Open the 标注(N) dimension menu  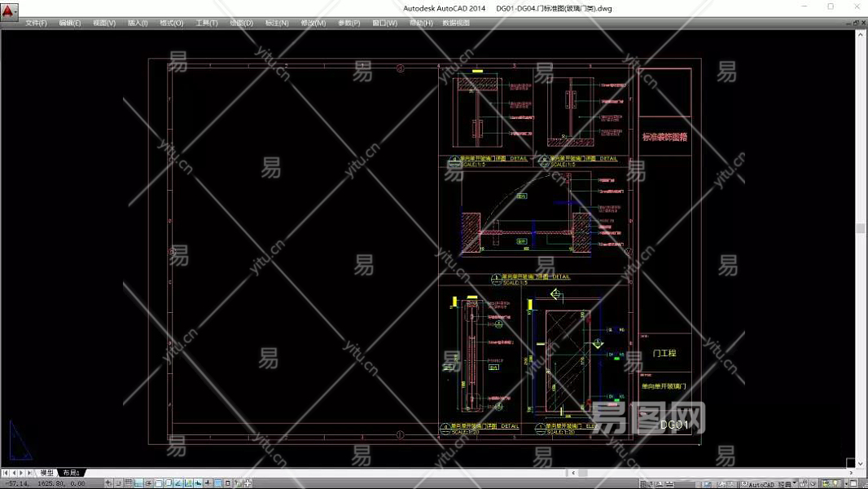coord(277,23)
